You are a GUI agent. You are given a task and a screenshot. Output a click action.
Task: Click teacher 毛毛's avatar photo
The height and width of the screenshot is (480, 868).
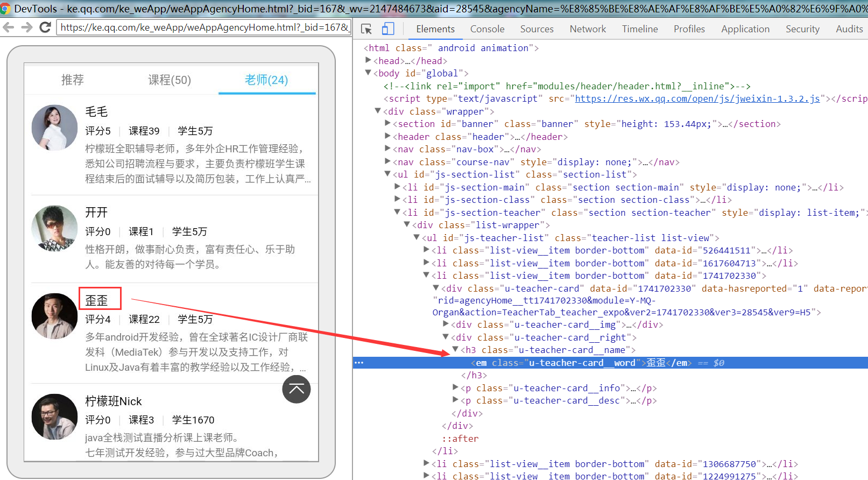[54, 128]
